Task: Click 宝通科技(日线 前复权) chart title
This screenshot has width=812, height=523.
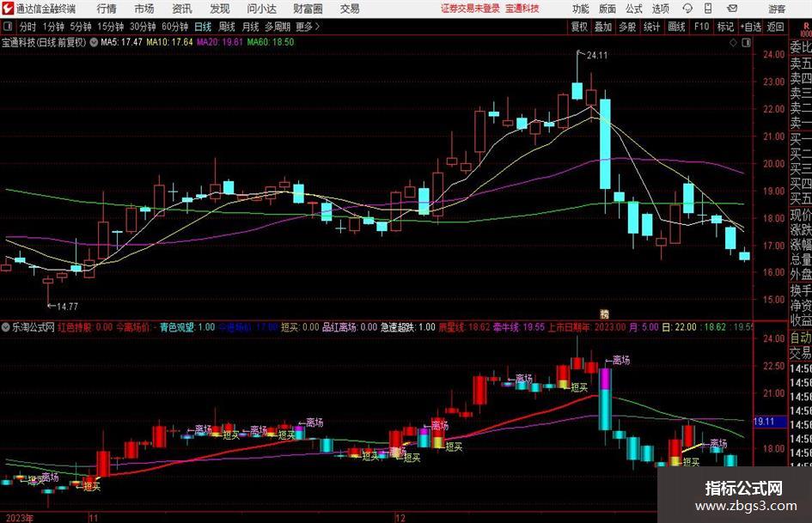Action: [x=44, y=42]
